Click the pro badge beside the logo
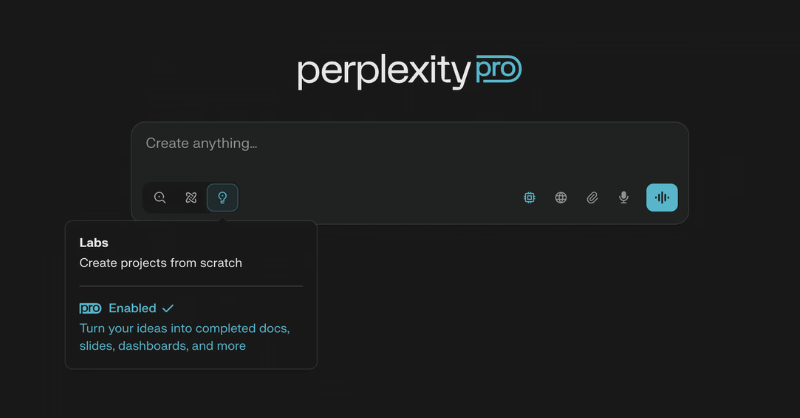 497,70
